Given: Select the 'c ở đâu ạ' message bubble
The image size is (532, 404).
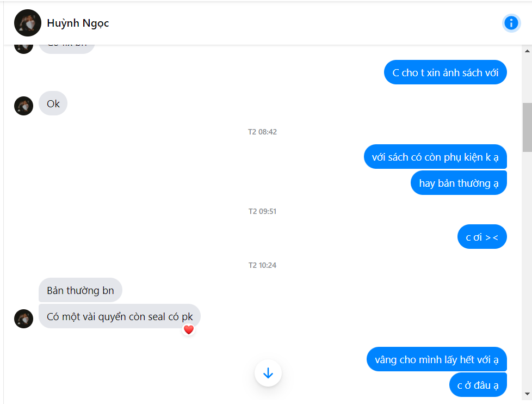Looking at the screenshot, I should coord(478,385).
